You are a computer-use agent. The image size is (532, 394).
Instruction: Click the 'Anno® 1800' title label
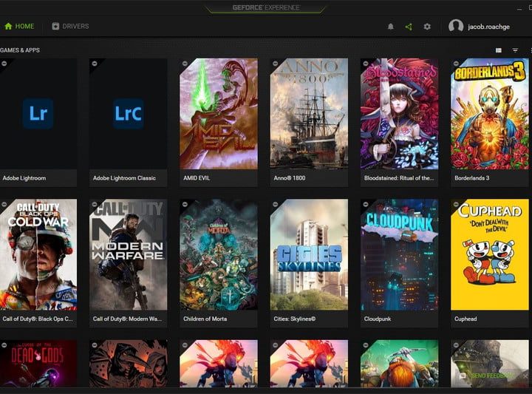tap(290, 178)
